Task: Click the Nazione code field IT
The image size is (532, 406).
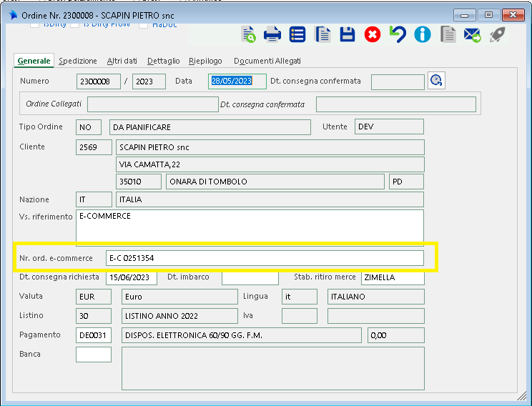Action: (x=94, y=199)
